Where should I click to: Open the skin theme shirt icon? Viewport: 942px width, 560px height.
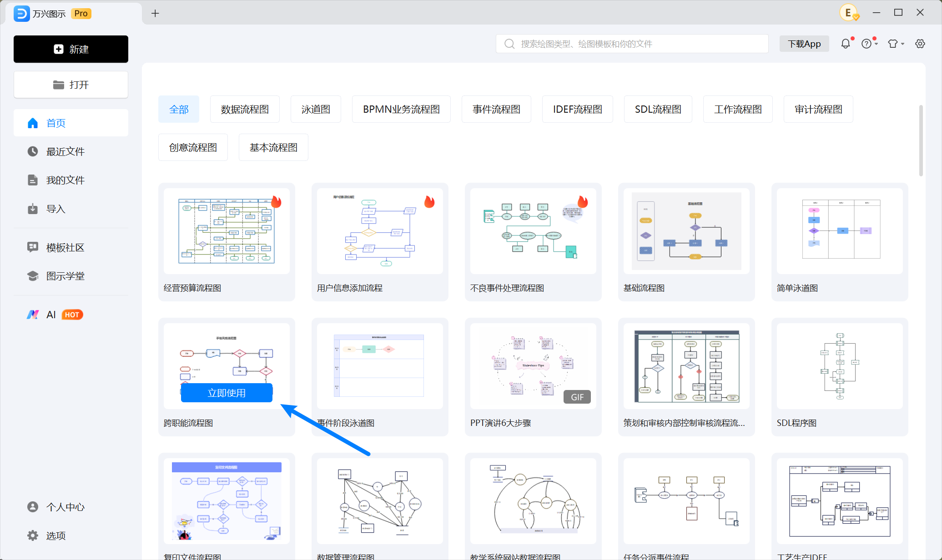point(893,44)
